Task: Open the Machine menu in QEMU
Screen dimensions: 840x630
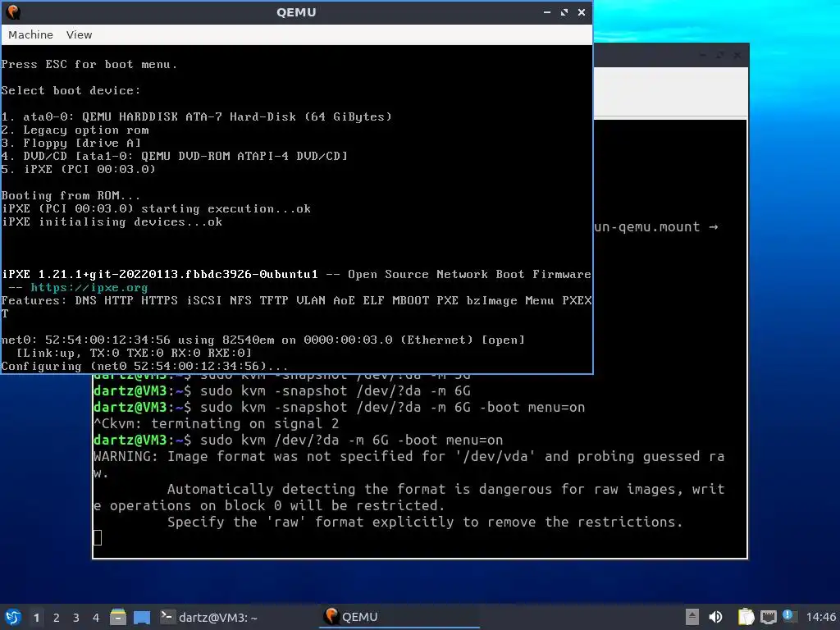Action: click(30, 34)
